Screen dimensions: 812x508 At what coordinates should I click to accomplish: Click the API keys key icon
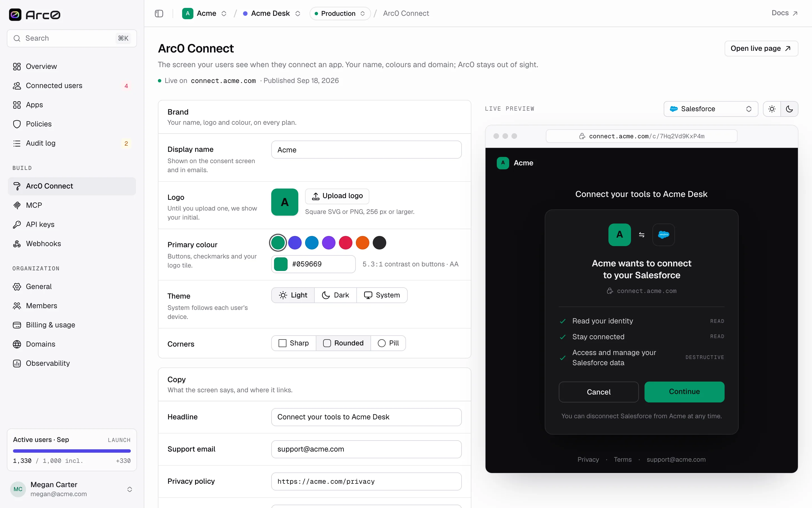tap(17, 224)
